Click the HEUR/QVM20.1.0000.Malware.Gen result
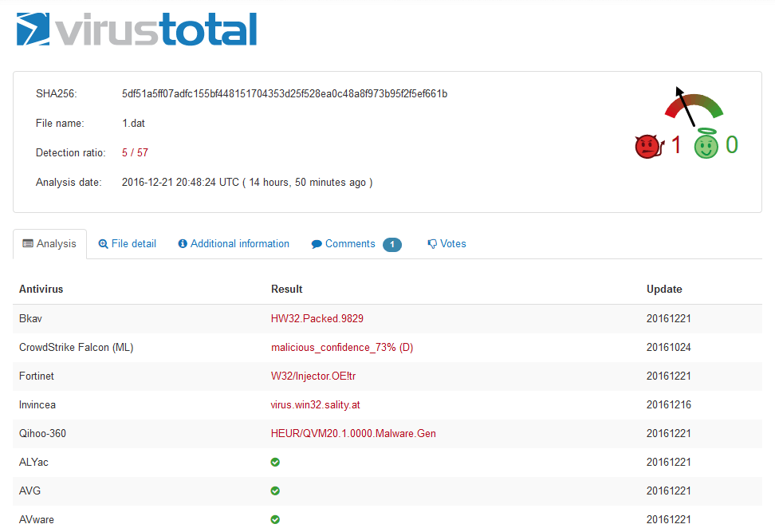 click(353, 433)
